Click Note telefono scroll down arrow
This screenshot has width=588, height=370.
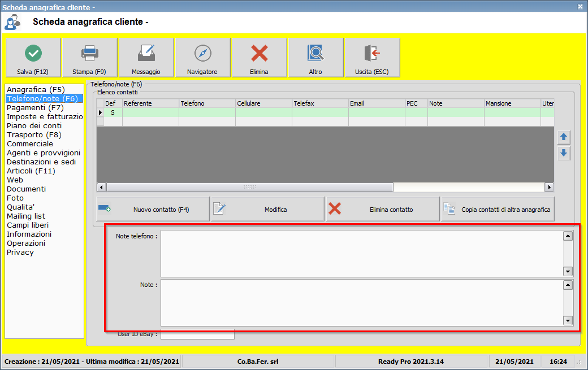tap(568, 272)
